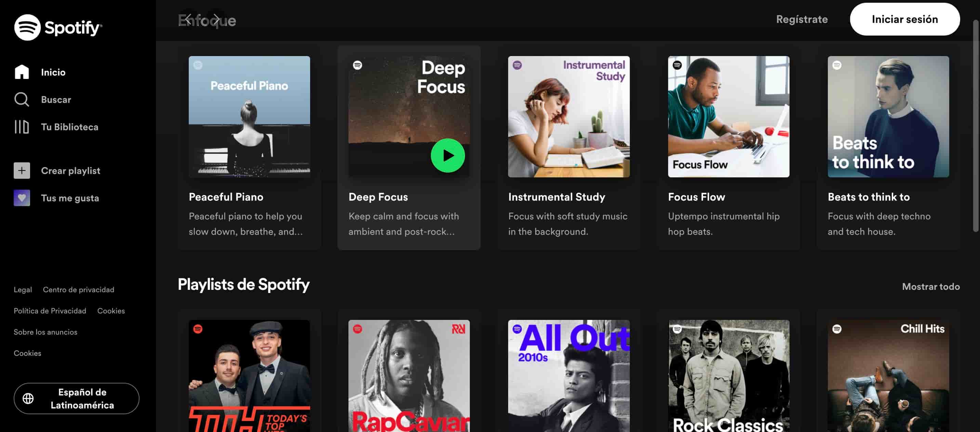Click Mostrar todo for Playlists de Spotify
Screen dimensions: 980x432
930,286
